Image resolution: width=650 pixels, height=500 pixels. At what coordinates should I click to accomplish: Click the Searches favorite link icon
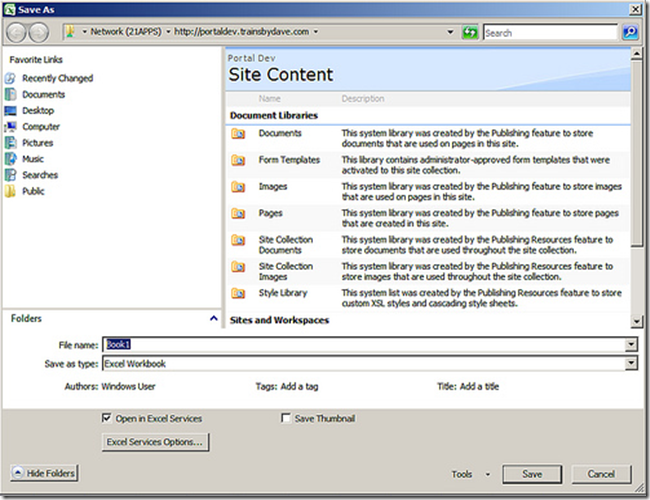pyautogui.click(x=10, y=175)
